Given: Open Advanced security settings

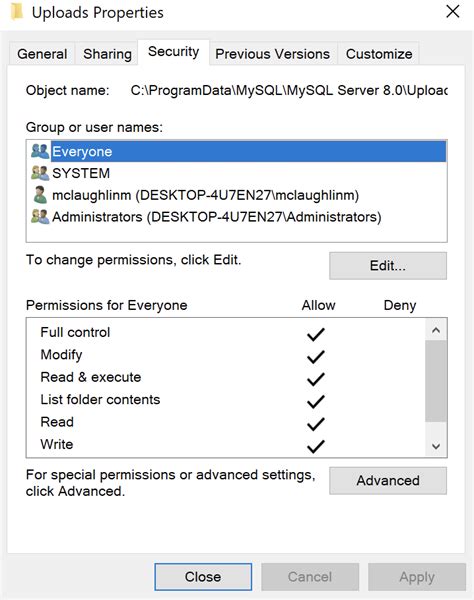Looking at the screenshot, I should click(388, 481).
